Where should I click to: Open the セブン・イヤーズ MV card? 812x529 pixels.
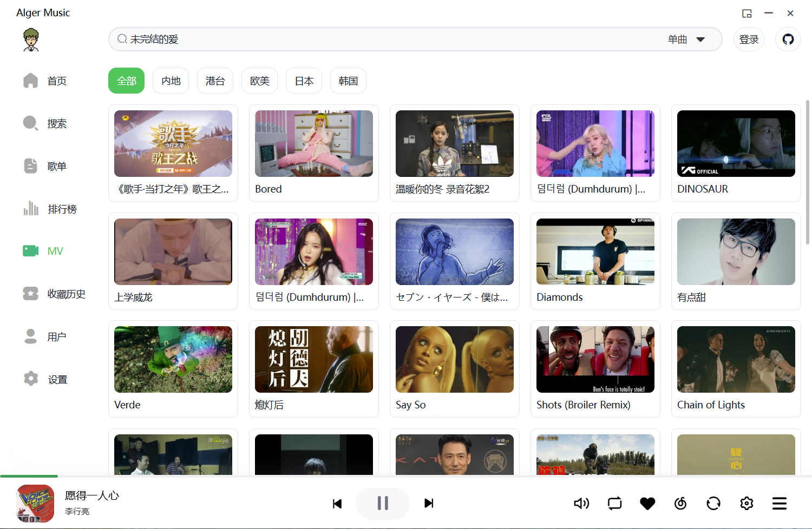click(x=455, y=261)
